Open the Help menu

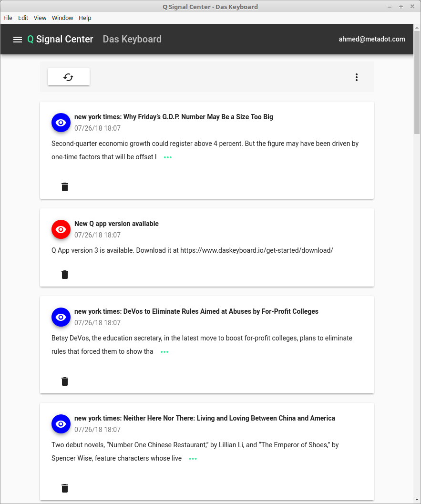click(x=85, y=18)
